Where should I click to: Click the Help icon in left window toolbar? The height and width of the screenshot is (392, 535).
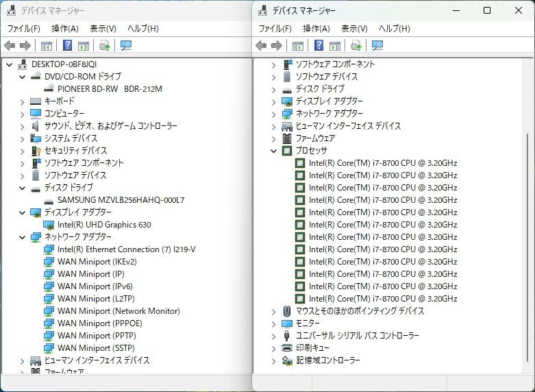[x=68, y=46]
